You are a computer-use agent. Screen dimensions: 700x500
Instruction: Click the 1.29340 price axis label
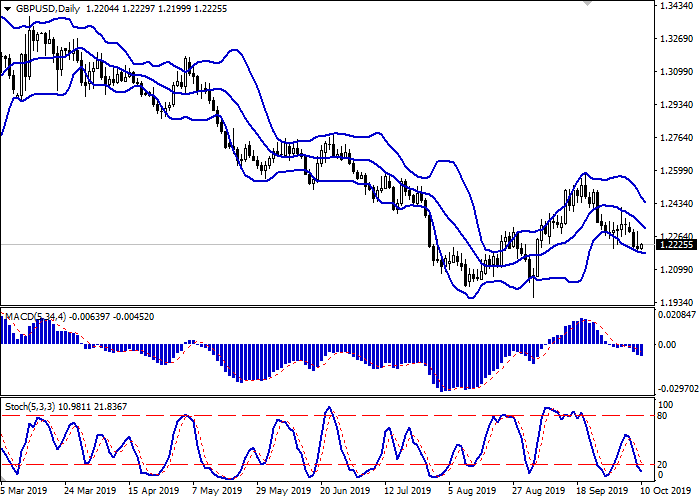click(x=677, y=105)
